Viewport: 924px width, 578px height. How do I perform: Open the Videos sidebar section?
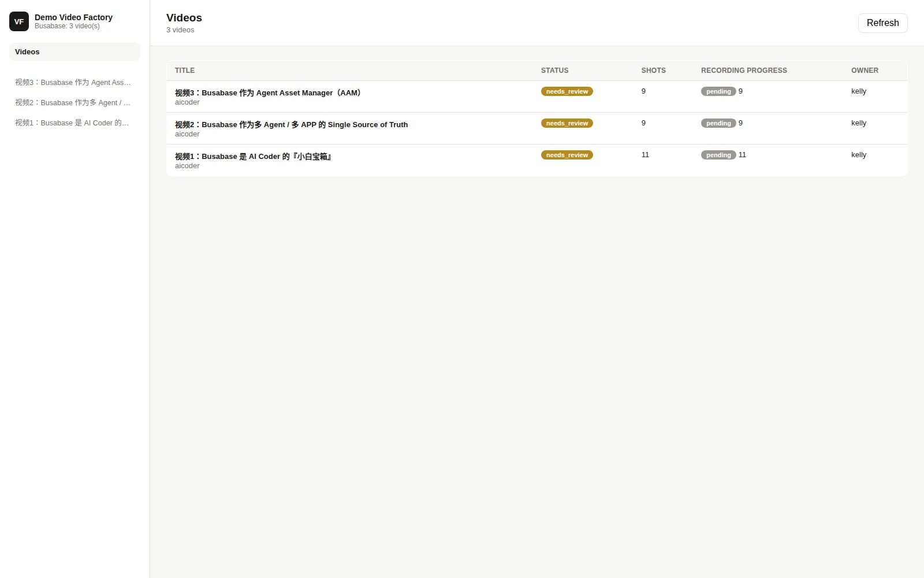pyautogui.click(x=74, y=51)
